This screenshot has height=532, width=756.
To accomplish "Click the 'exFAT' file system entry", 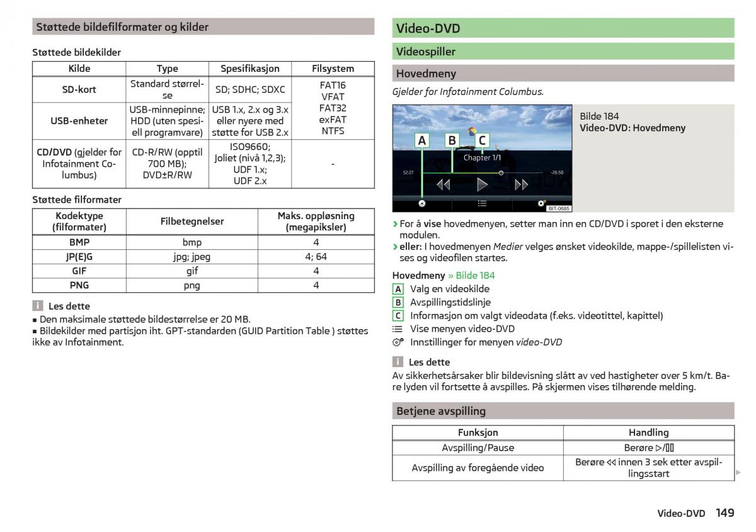I will point(333,120).
